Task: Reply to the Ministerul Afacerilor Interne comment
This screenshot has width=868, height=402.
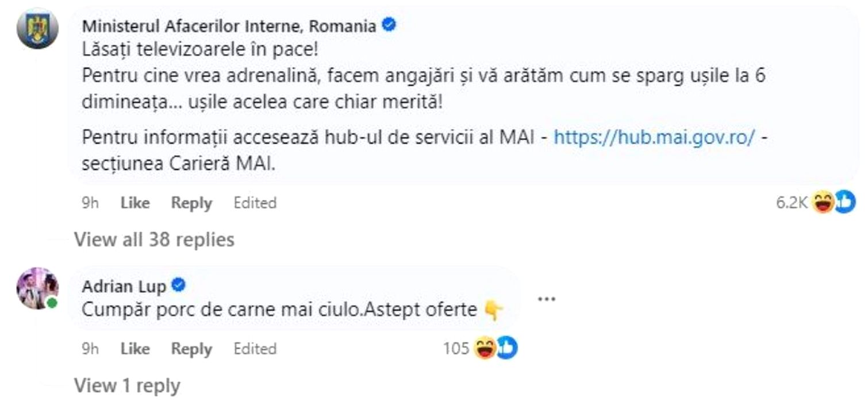Action: click(x=191, y=203)
